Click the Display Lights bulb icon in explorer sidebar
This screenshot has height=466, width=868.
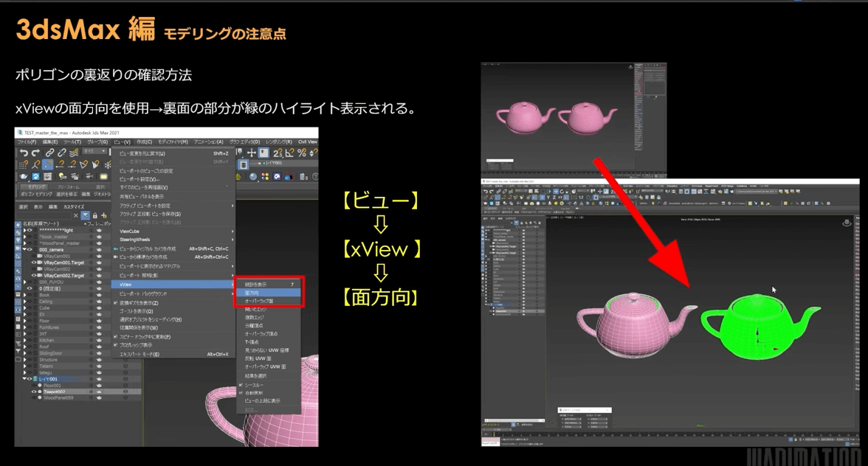coord(18,240)
